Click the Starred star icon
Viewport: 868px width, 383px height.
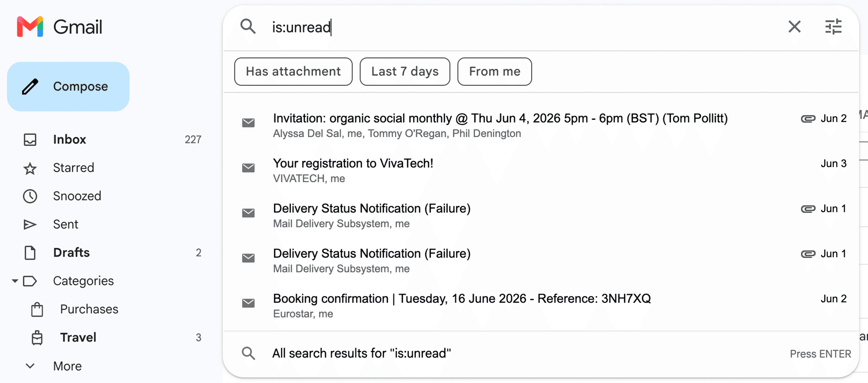[30, 168]
